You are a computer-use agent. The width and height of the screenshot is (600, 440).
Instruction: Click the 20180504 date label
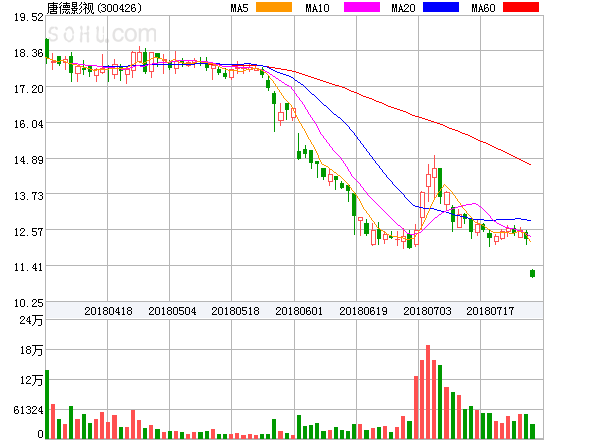[172, 311]
